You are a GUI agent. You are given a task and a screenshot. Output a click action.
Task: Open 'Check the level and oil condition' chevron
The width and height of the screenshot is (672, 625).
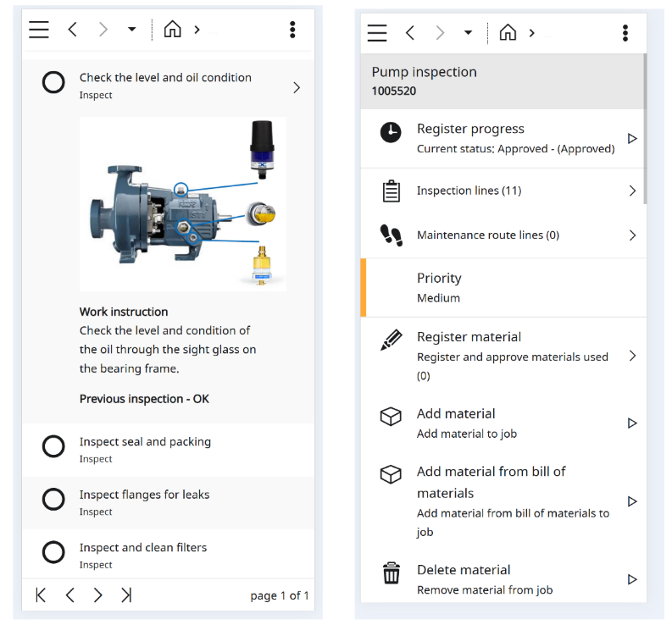297,87
